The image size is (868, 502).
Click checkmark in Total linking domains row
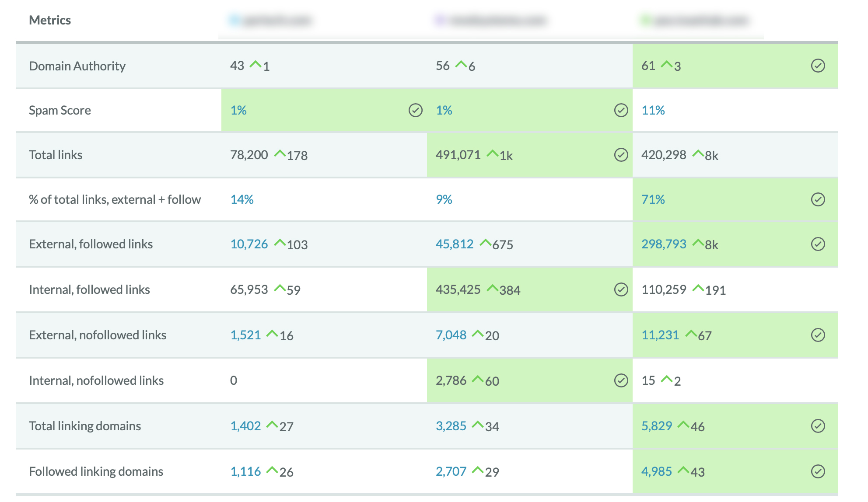click(x=818, y=426)
